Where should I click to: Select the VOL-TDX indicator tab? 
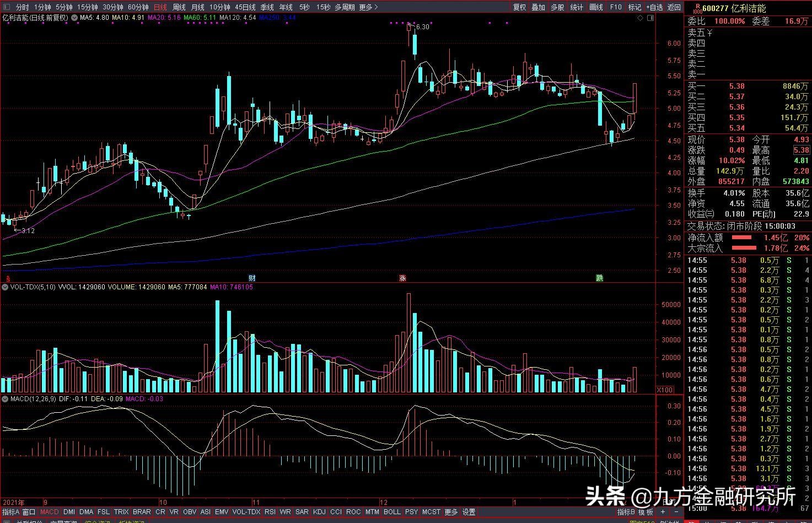(x=246, y=512)
